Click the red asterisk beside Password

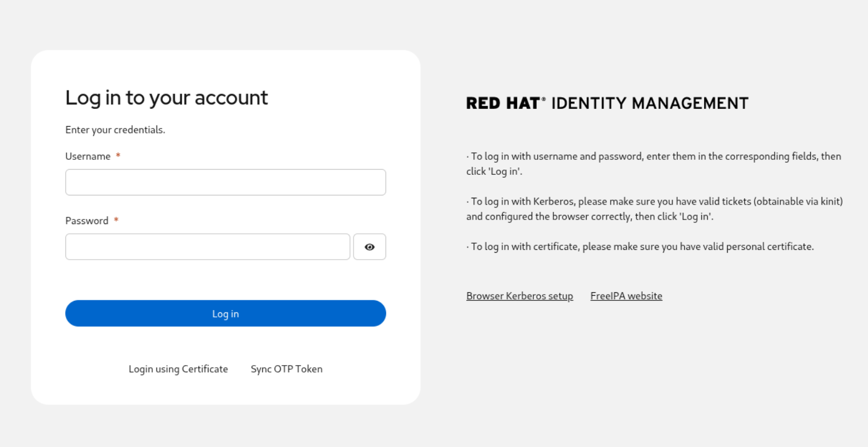pos(116,221)
